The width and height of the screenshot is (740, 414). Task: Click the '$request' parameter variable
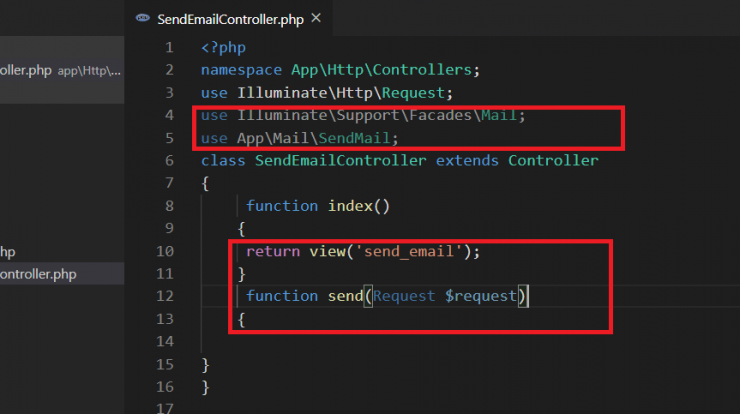click(481, 296)
